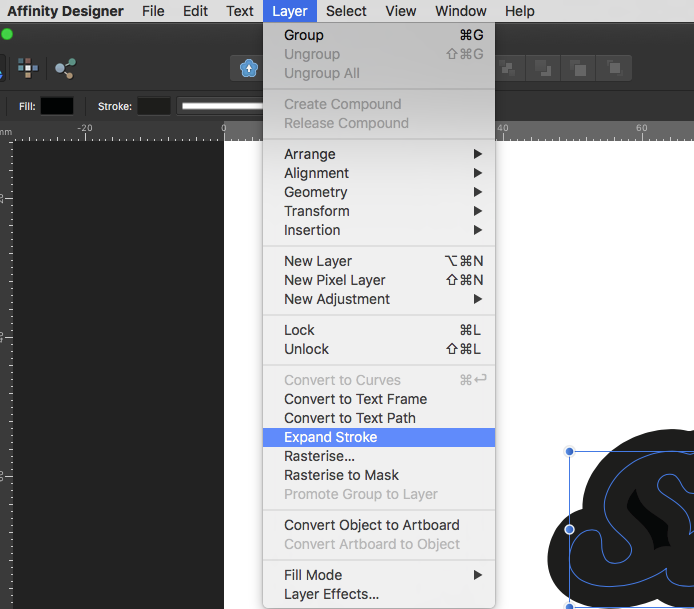Viewport: 694px width, 609px height.
Task: Choose Rasterise to Mask
Action: 379,475
